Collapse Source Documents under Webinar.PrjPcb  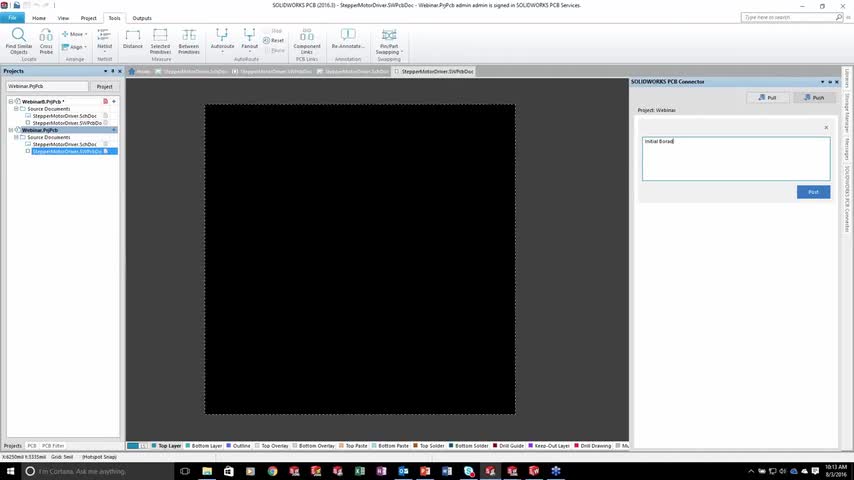click(x=16, y=137)
